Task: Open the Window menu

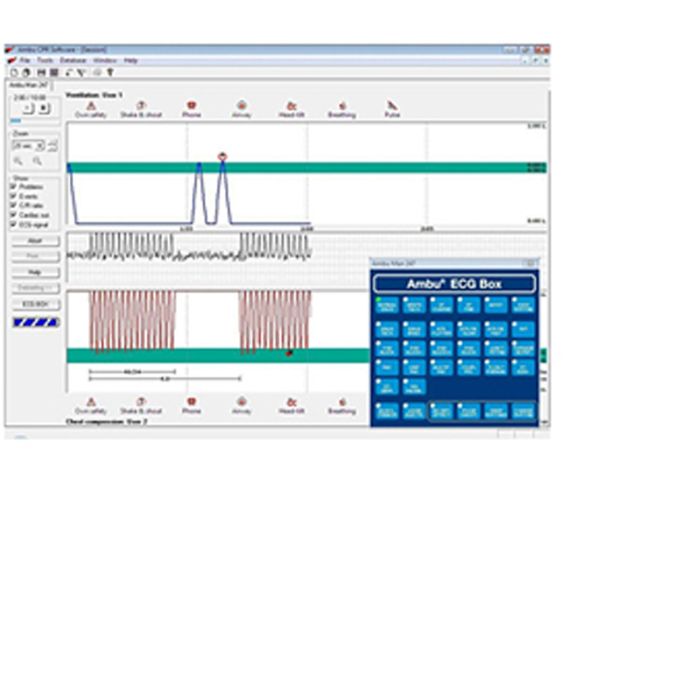Action: tap(105, 60)
